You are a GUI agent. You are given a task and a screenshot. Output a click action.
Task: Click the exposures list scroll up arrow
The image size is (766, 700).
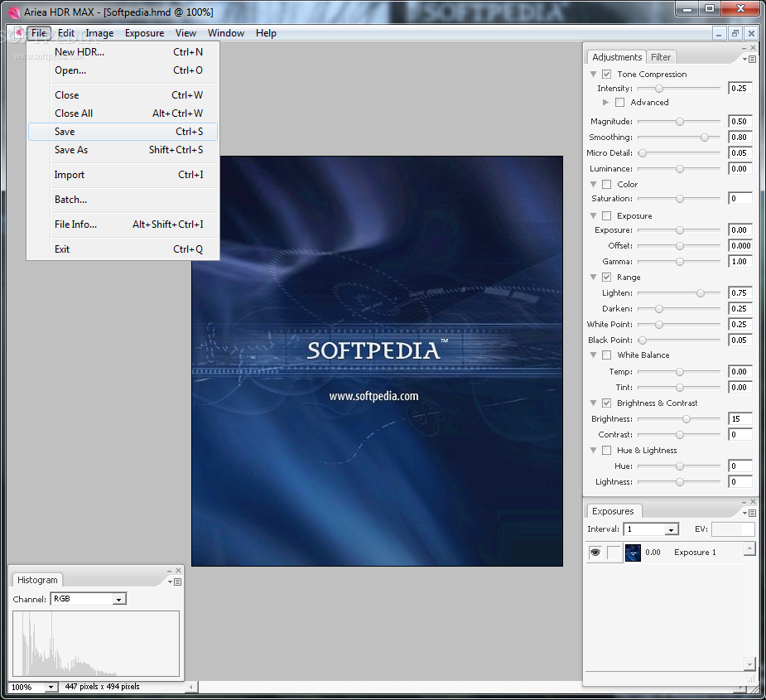[749, 549]
